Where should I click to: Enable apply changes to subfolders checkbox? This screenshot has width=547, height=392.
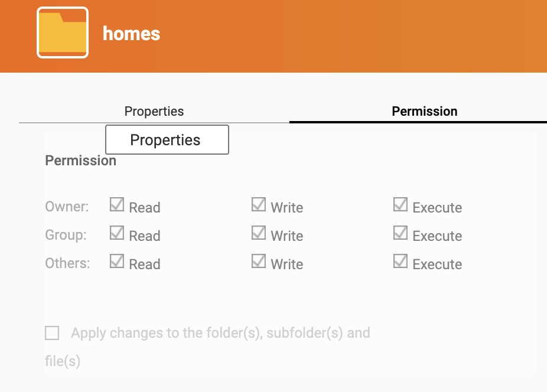tap(52, 333)
